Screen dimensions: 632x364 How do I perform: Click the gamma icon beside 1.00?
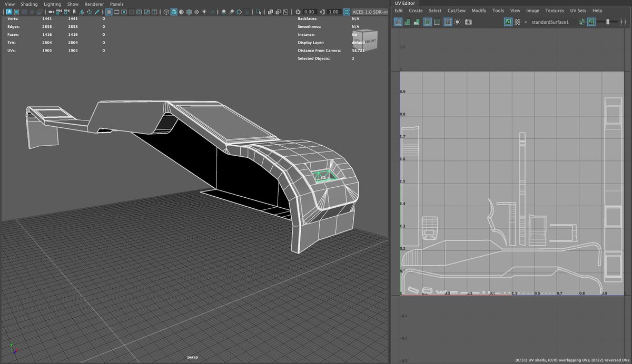(x=322, y=12)
